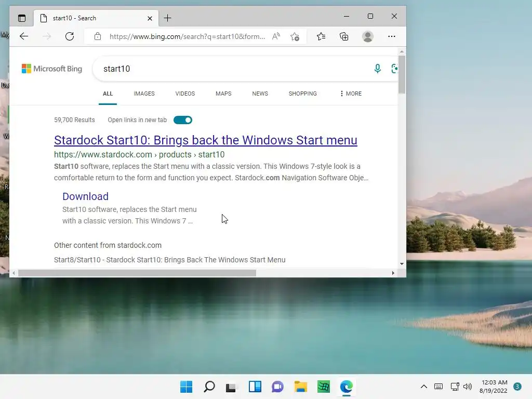Open the stardock.com products start10 URL

(x=139, y=155)
